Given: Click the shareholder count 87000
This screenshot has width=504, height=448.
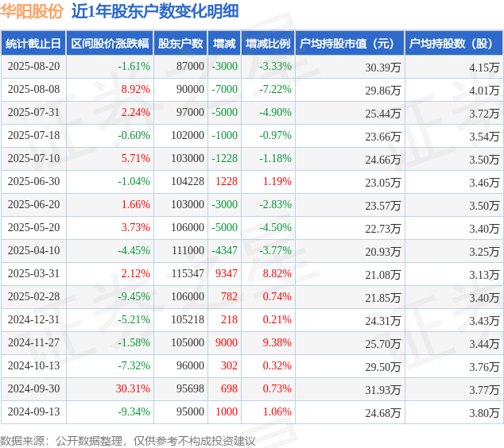Looking at the screenshot, I should pyautogui.click(x=190, y=66).
